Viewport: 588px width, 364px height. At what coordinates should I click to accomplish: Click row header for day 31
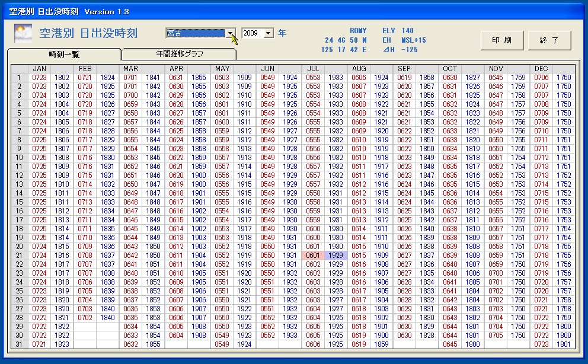[20, 344]
